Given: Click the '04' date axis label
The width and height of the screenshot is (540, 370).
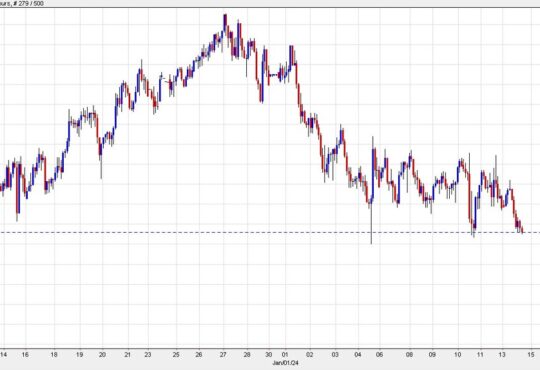Looking at the screenshot, I should pyautogui.click(x=358, y=354).
